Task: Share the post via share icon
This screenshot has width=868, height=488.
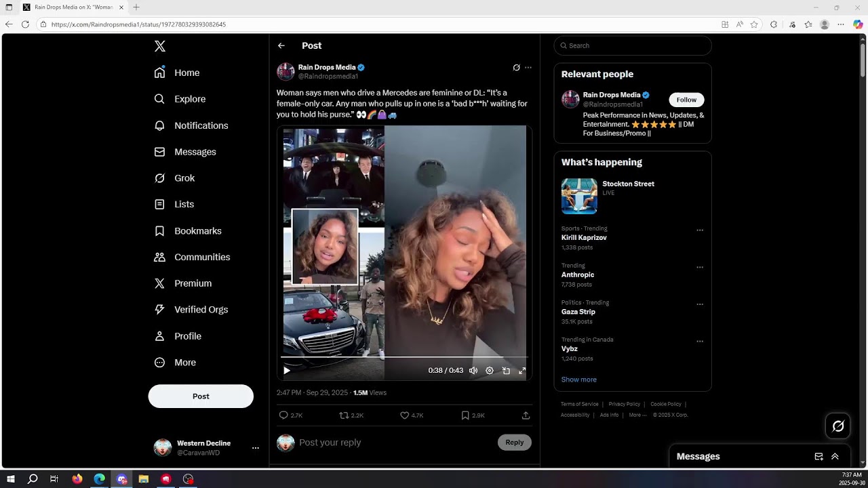Action: (x=526, y=415)
